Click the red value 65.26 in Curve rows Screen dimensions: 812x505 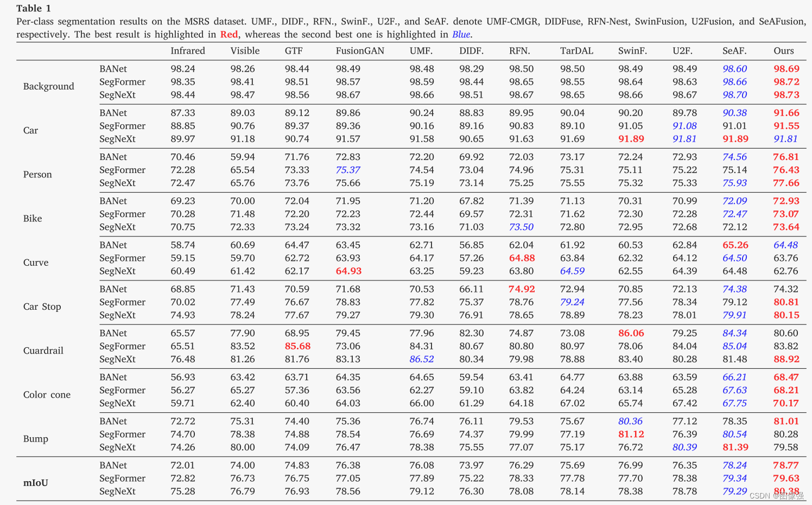[x=735, y=245]
